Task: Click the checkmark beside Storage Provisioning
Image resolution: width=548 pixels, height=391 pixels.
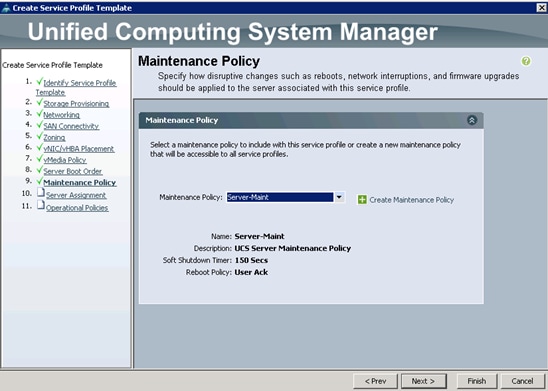Action: click(x=39, y=102)
